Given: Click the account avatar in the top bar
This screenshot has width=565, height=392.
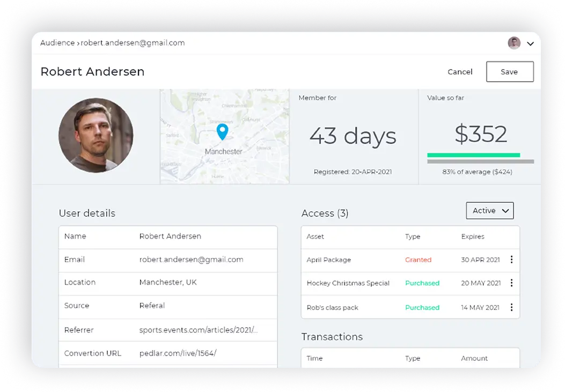Looking at the screenshot, I should tap(514, 43).
